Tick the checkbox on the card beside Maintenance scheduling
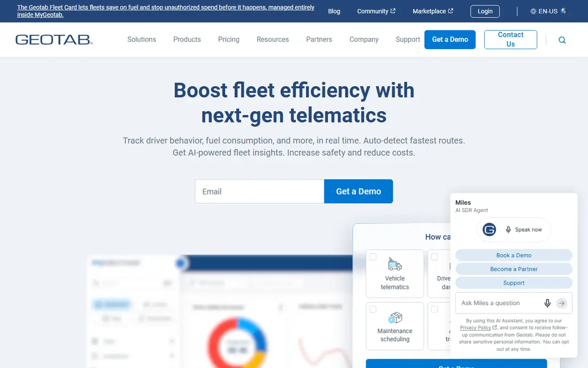This screenshot has height=368, width=588. click(x=434, y=310)
